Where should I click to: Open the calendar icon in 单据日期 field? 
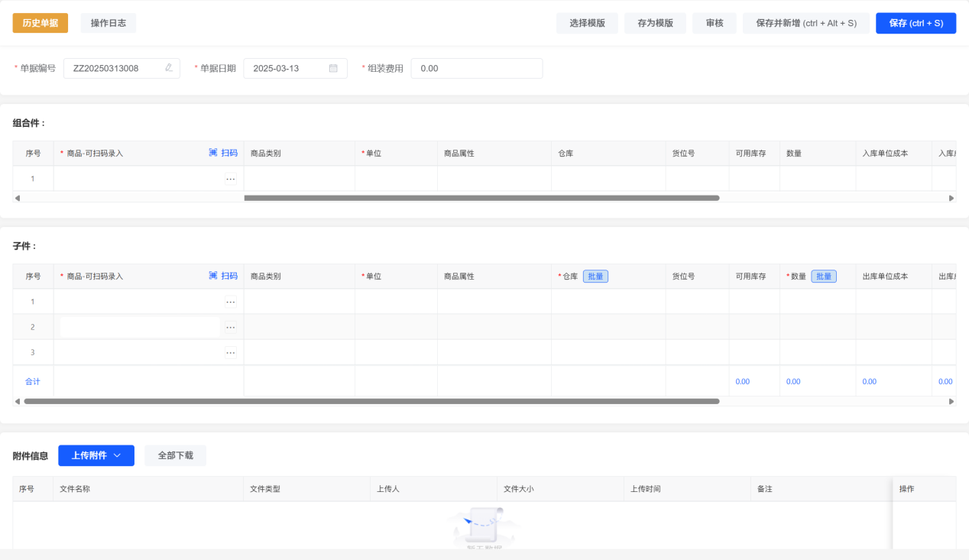[333, 68]
